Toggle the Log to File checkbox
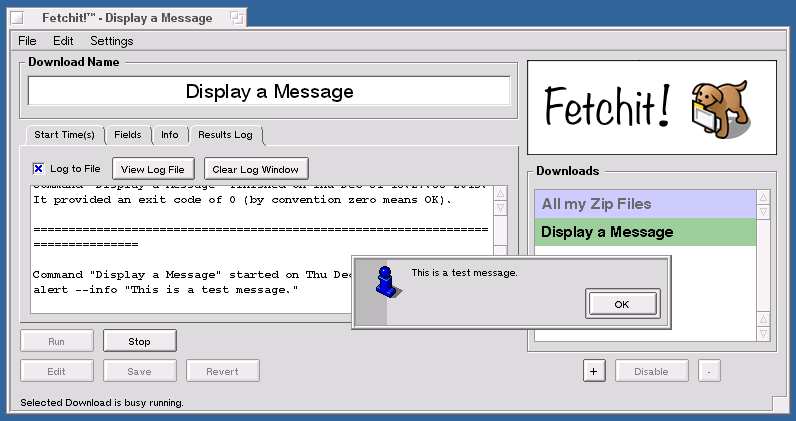 pyautogui.click(x=39, y=169)
